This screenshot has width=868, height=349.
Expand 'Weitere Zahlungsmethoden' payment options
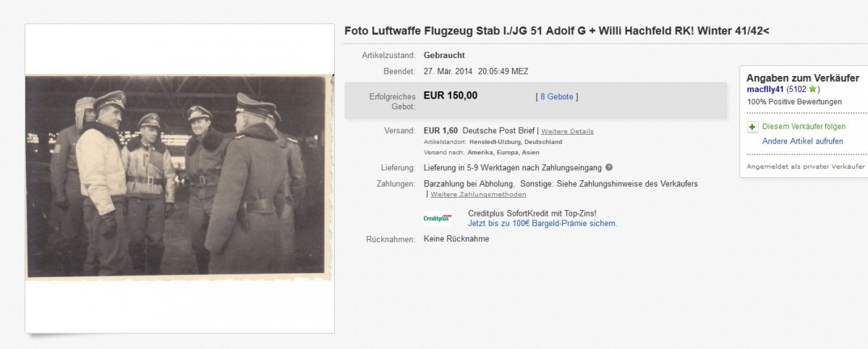(x=478, y=194)
